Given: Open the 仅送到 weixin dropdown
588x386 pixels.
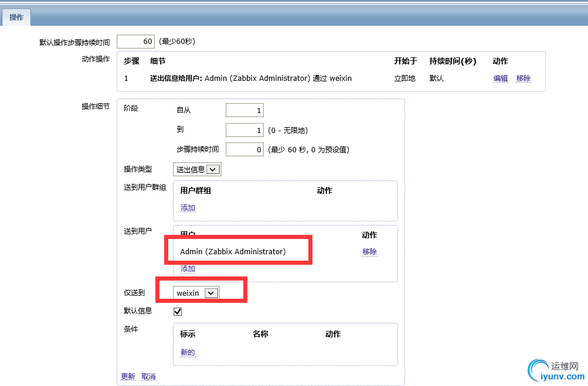Looking at the screenshot, I should pyautogui.click(x=196, y=293).
